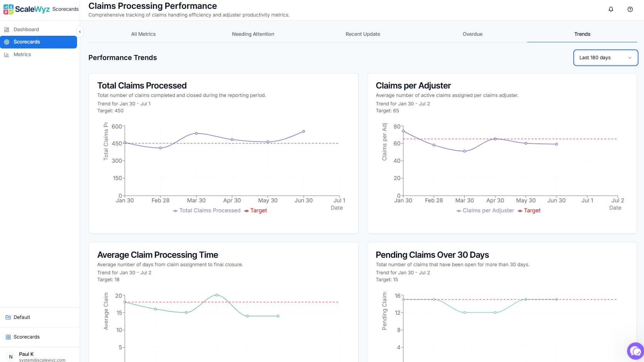Click the Metrics bar chart icon
This screenshot has height=362, width=644.
7,54
